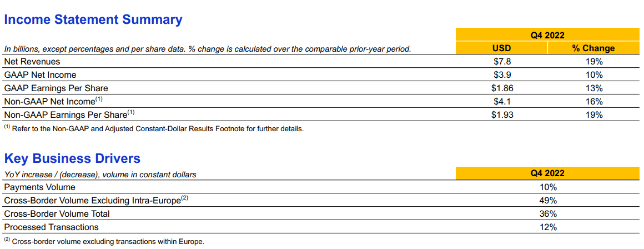This screenshot has width=644, height=249.
Task: Click the USD column header
Action: point(501,48)
